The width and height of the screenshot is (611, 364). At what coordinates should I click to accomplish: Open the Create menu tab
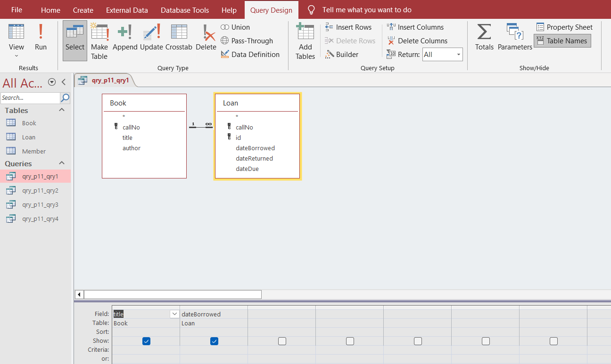click(x=83, y=10)
